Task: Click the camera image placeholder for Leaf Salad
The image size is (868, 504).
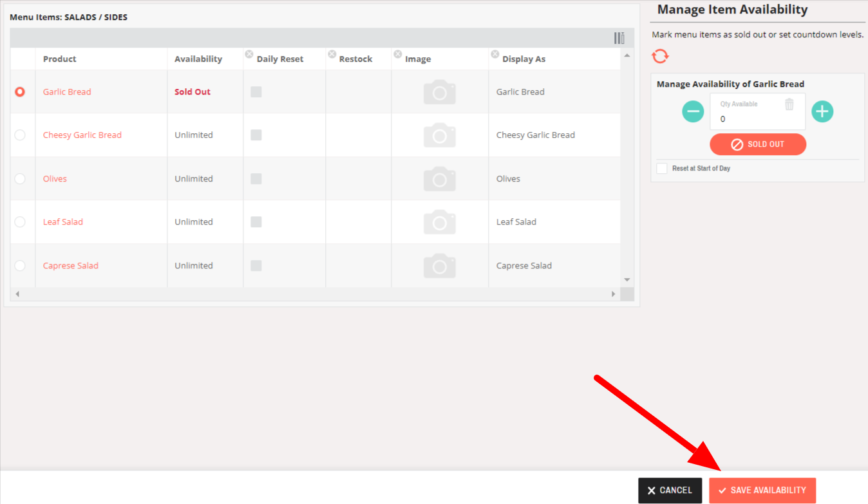Action: coord(440,222)
